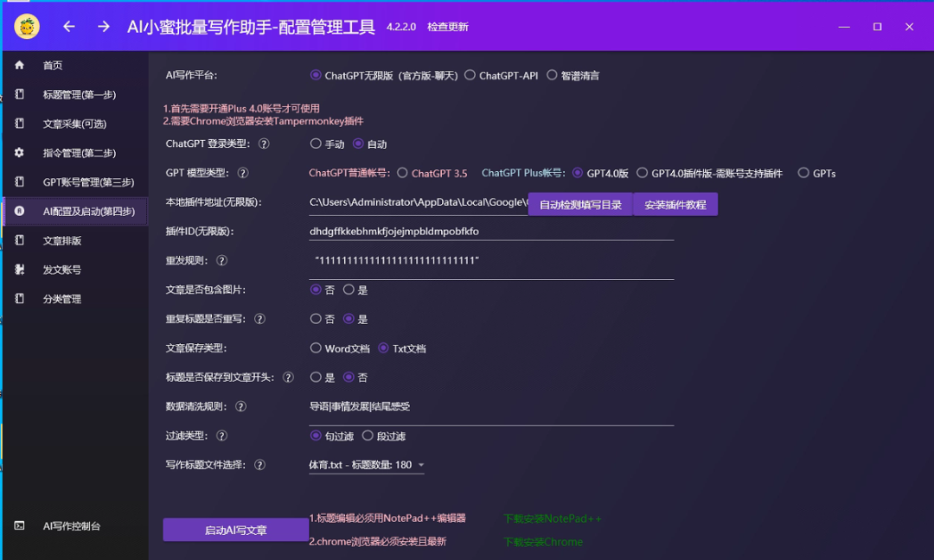Choose Word文档 save type
934x560 pixels.
(x=316, y=347)
